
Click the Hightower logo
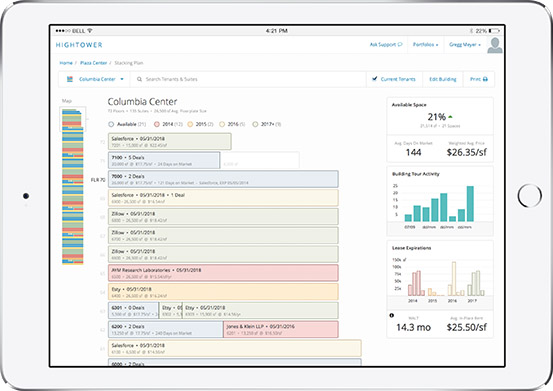point(79,45)
